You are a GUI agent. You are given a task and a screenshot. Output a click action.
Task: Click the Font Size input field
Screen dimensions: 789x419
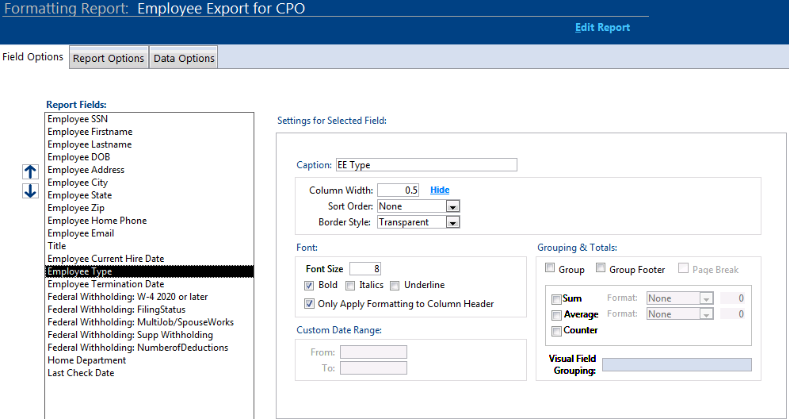365,269
